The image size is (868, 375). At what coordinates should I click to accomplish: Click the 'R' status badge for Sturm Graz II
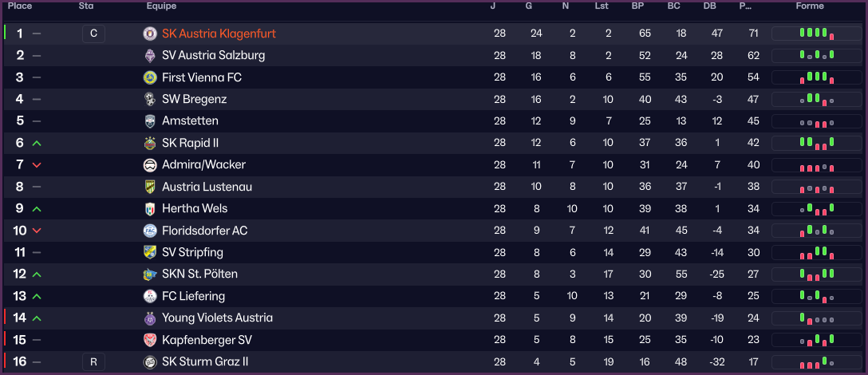(x=93, y=361)
